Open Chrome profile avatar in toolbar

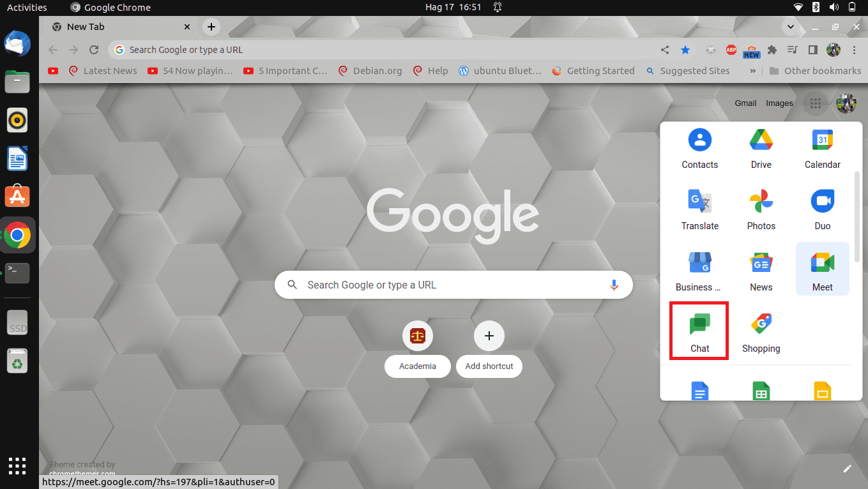[834, 50]
